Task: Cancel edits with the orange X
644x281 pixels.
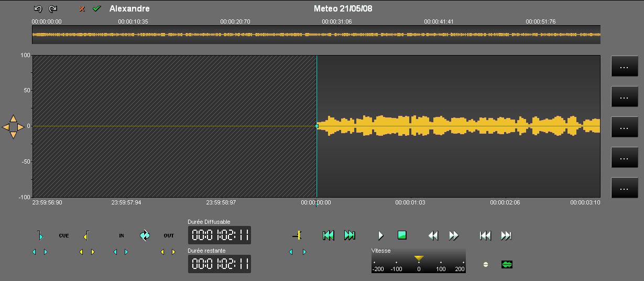Action: pyautogui.click(x=82, y=9)
